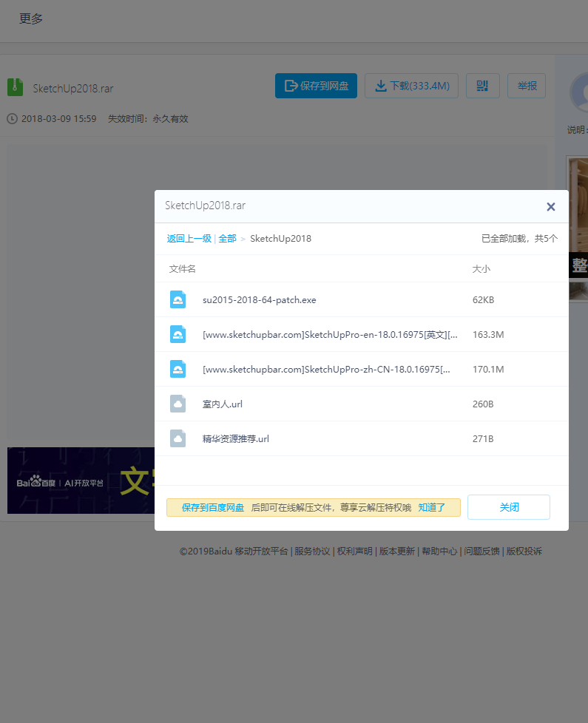Click the 精华资源推荐.url file icon
The height and width of the screenshot is (723, 588).
[x=178, y=438]
